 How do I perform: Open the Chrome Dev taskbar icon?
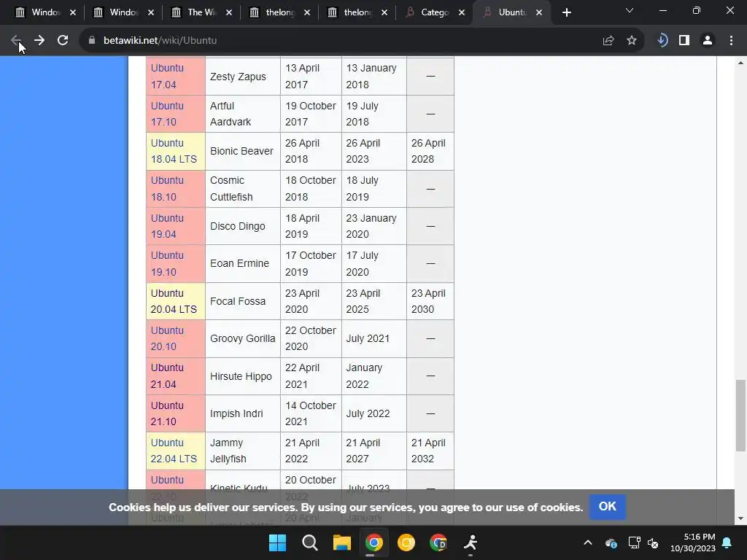coord(438,542)
